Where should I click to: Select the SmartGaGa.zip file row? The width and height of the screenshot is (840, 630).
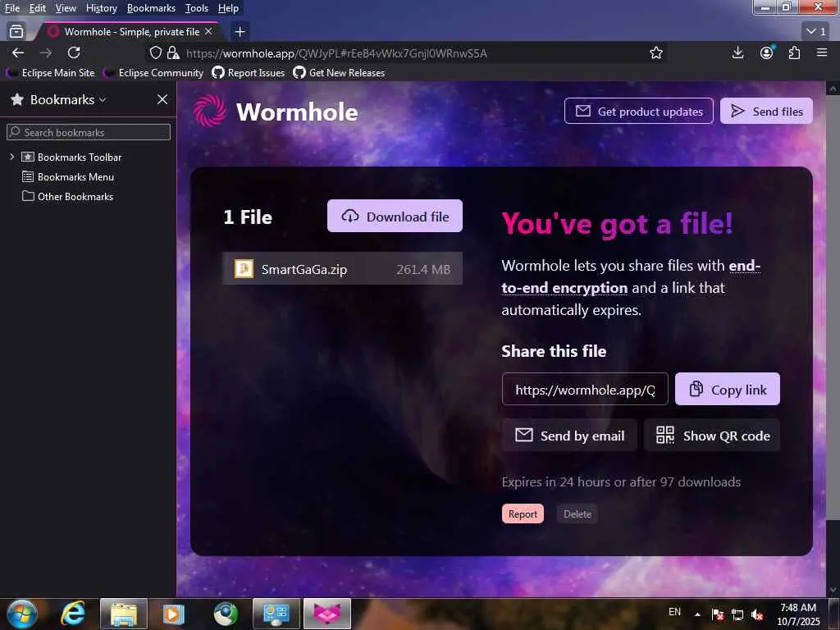(342, 268)
